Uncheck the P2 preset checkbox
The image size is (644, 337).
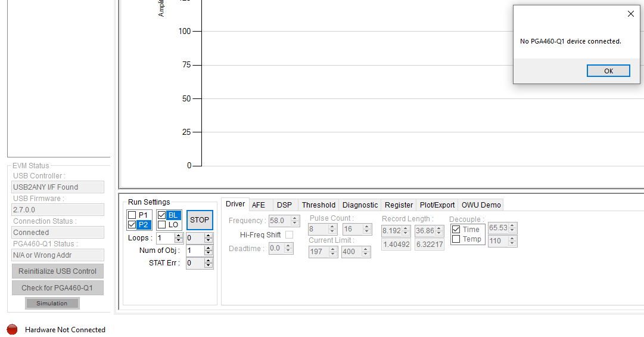coord(132,225)
